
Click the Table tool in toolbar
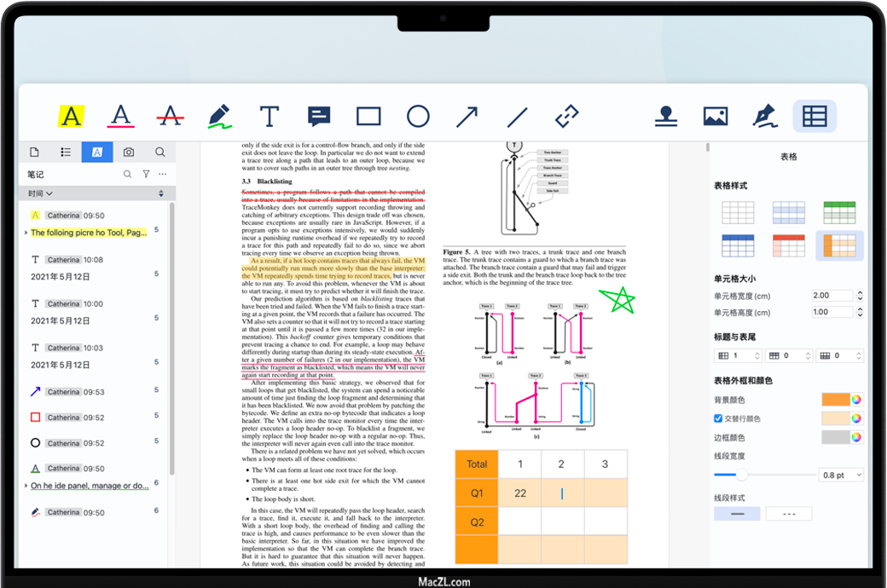[x=815, y=117]
